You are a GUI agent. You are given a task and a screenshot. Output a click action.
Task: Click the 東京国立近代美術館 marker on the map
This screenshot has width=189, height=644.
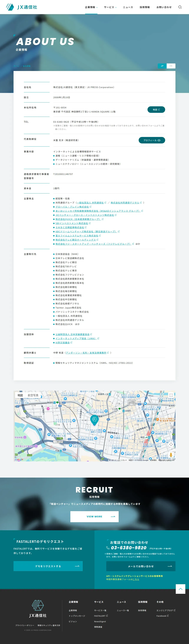36,446
